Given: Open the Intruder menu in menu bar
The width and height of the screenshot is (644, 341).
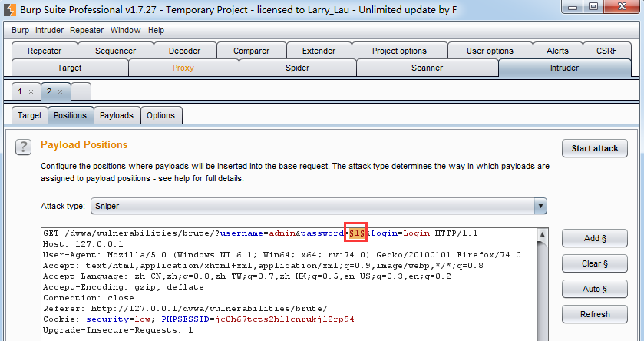Looking at the screenshot, I should (x=49, y=30).
